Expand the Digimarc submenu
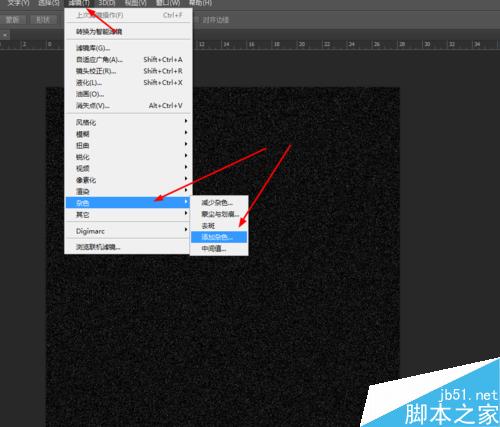The width and height of the screenshot is (500, 427). [x=128, y=231]
